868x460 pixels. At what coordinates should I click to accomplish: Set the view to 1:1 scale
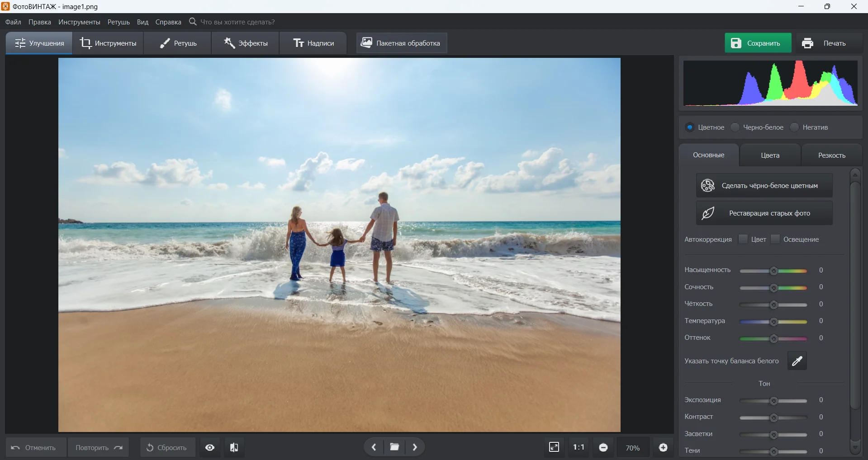[579, 447]
